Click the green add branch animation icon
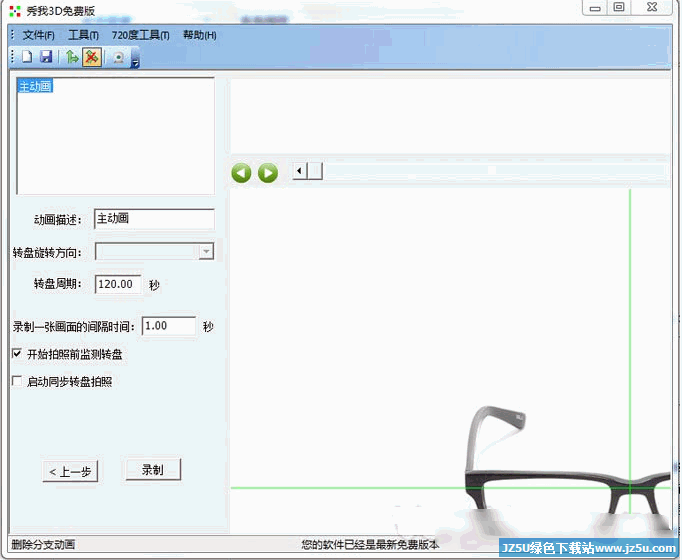Screen dimensions: 682x560 pyautogui.click(x=72, y=57)
